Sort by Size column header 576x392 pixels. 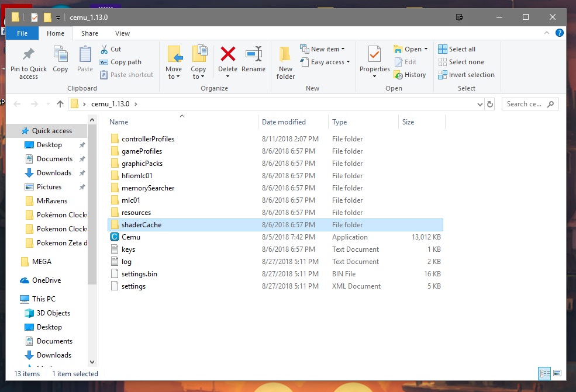[408, 122]
